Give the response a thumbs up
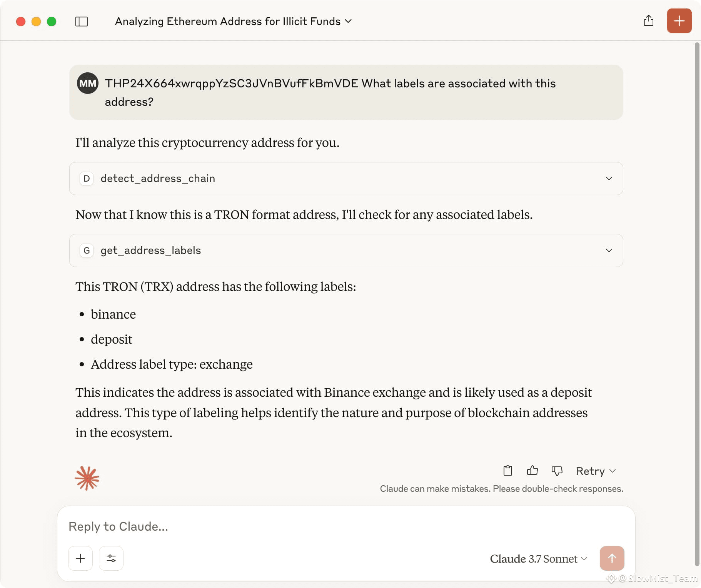The height and width of the screenshot is (588, 701). [x=532, y=471]
